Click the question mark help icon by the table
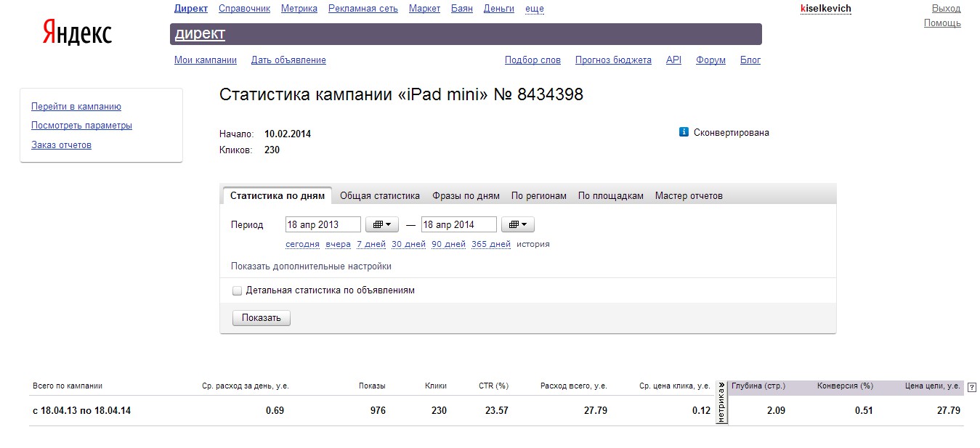The height and width of the screenshot is (448, 980). pyautogui.click(x=972, y=387)
